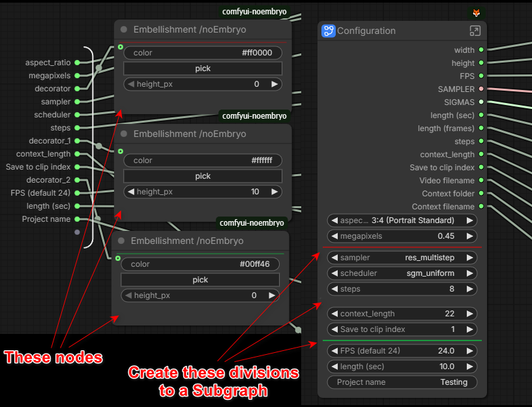
Task: Click input connector on #ff0000 Embellishment node
Action: 121,47
